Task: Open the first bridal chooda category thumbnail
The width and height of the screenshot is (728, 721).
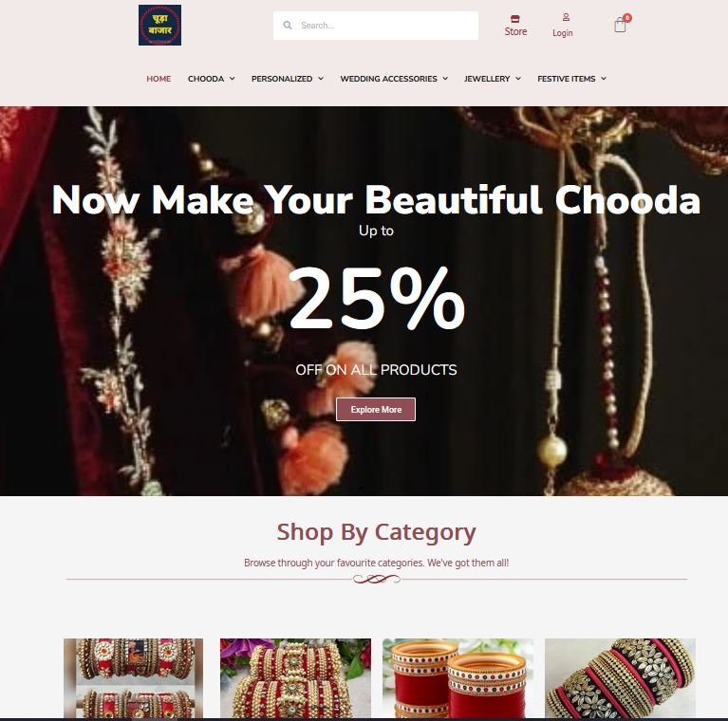Action: pyautogui.click(x=133, y=678)
